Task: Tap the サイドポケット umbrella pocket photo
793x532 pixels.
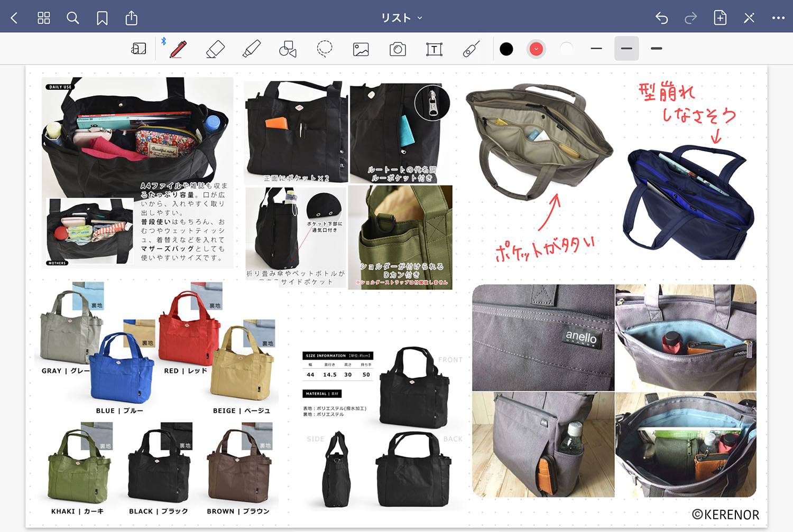Action: coord(296,237)
